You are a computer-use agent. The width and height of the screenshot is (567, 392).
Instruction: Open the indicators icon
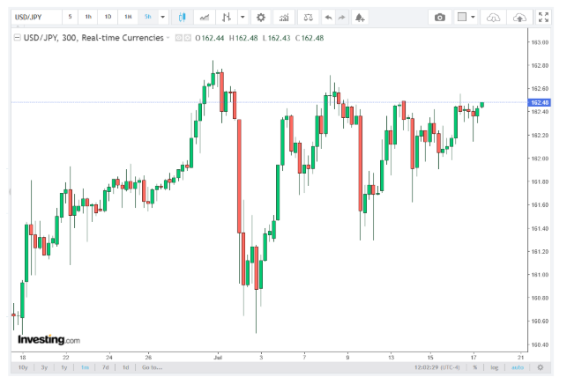tap(284, 17)
